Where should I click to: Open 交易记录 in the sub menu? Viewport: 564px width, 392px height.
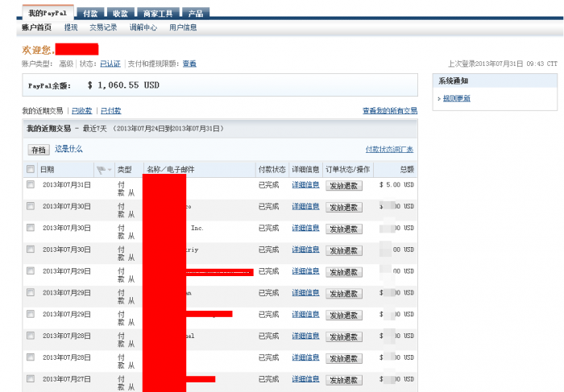tap(103, 27)
